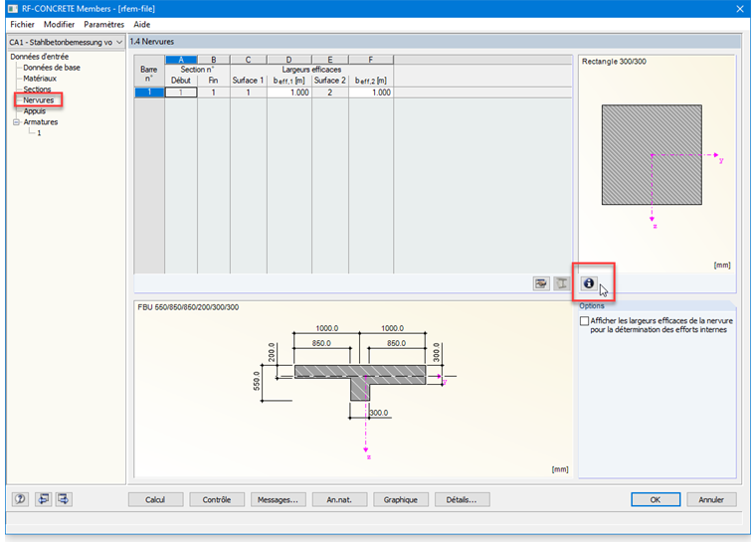This screenshot has width=756, height=542.
Task: Click column D header
Action: coord(289,60)
